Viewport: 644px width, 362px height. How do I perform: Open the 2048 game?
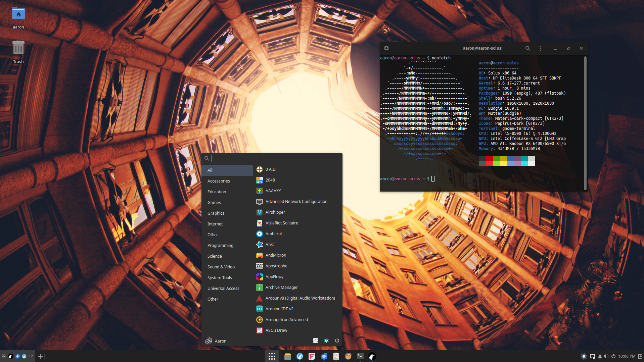point(297,180)
